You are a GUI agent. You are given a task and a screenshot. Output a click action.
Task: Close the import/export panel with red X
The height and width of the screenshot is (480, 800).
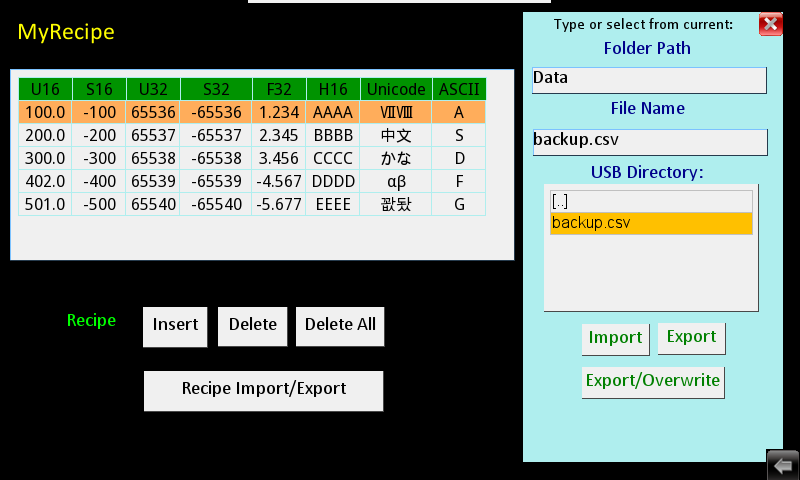coord(770,24)
